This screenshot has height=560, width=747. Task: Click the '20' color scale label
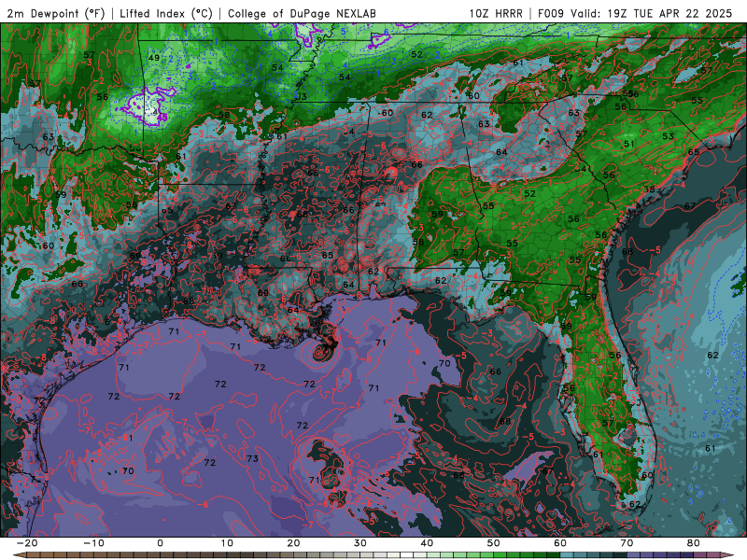(x=293, y=543)
